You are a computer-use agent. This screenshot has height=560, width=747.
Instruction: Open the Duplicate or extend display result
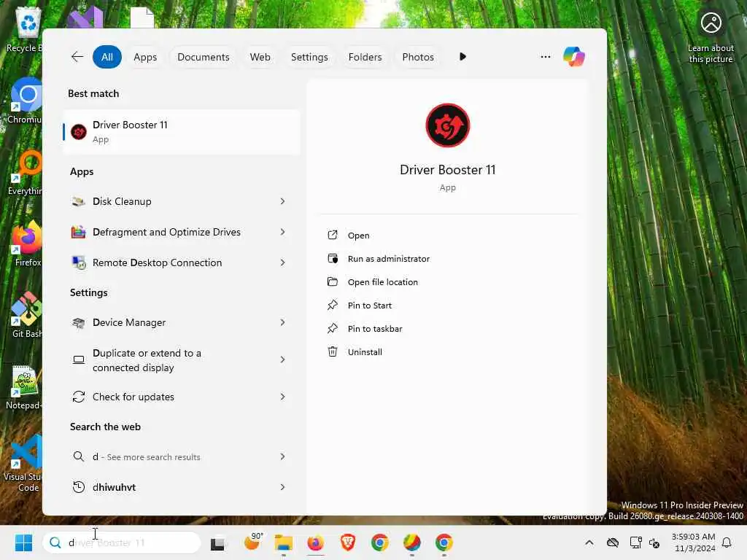tap(182, 360)
